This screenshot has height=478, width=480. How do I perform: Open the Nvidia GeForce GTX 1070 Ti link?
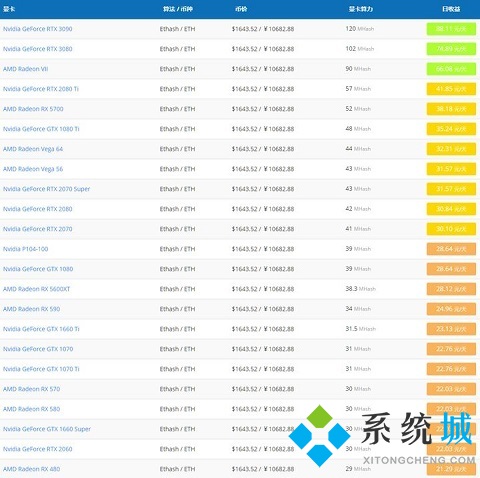pos(41,369)
